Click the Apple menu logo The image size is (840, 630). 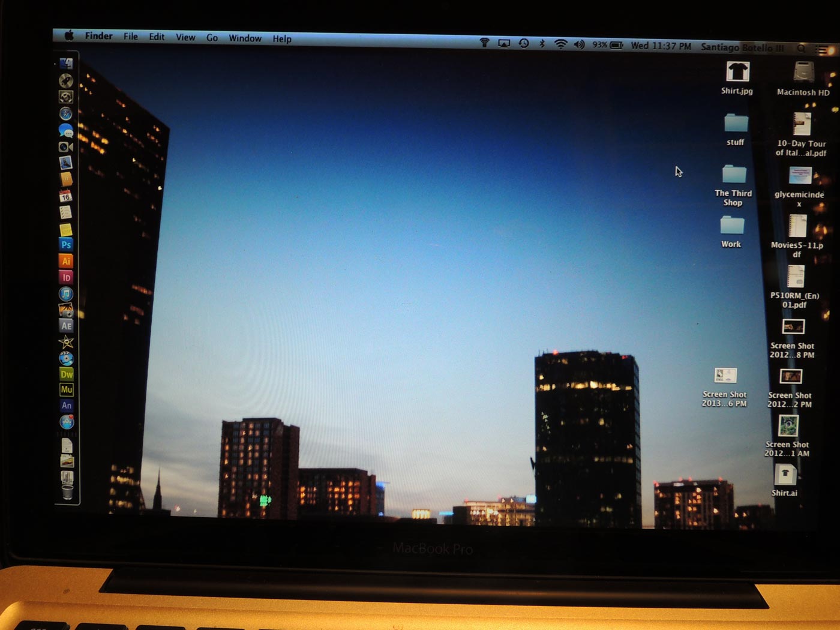click(x=69, y=36)
